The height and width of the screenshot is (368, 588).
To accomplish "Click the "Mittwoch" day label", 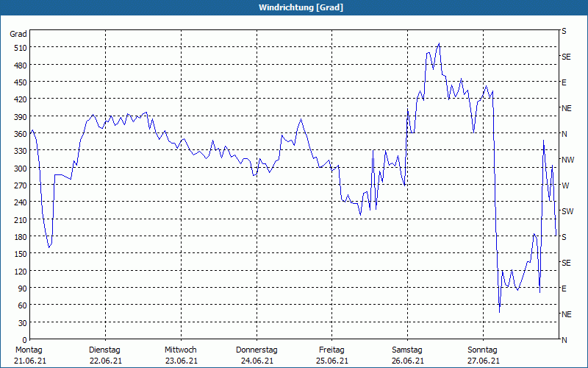I will pos(180,350).
